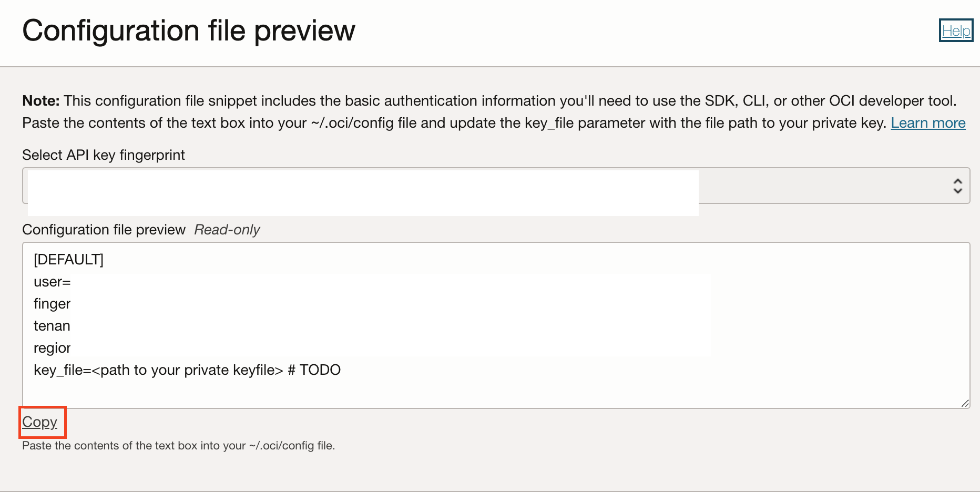Viewport: 980px width, 492px height.
Task: Click the tenancy line in preview
Action: [x=52, y=326]
